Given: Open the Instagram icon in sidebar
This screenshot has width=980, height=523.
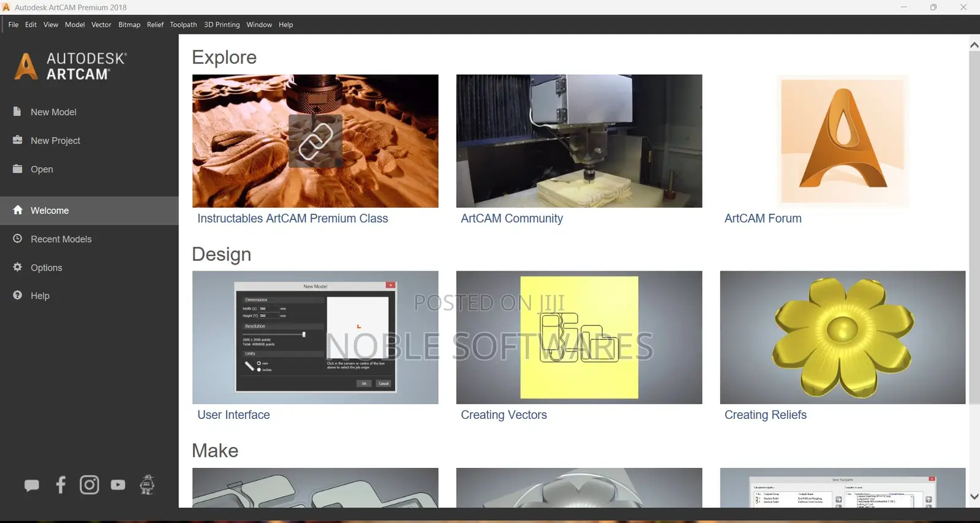Looking at the screenshot, I should 89,485.
